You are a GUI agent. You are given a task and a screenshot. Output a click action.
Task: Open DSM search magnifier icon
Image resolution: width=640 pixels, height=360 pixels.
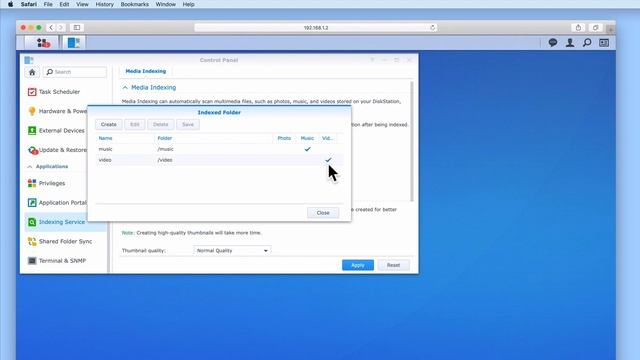(587, 42)
